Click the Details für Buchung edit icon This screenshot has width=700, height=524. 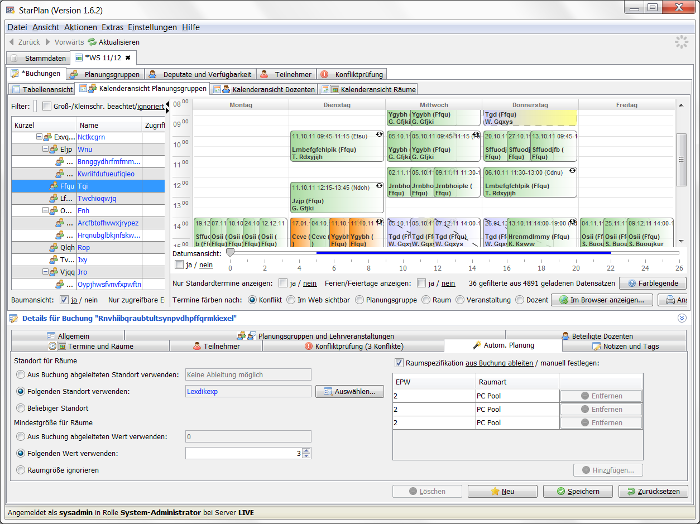14,318
